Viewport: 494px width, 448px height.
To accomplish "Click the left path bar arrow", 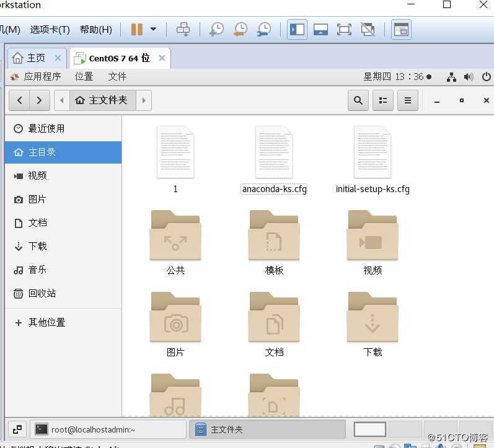I will 62,100.
